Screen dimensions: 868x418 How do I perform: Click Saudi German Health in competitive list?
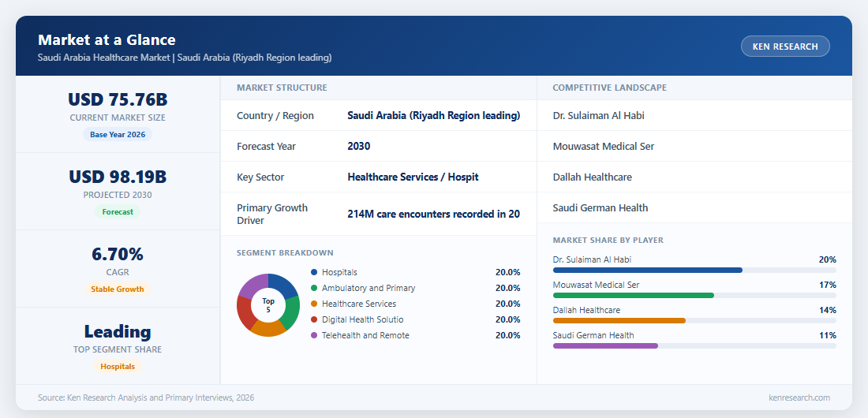600,207
